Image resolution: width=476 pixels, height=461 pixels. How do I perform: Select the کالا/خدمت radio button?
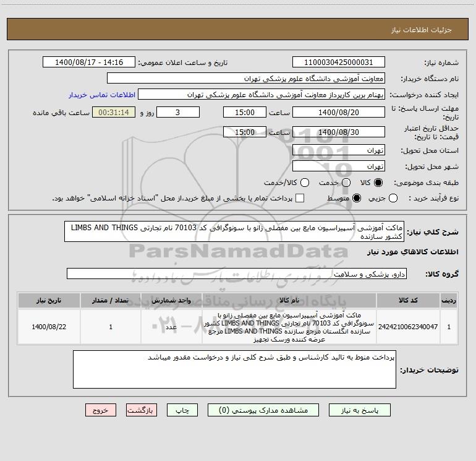coord(305,183)
